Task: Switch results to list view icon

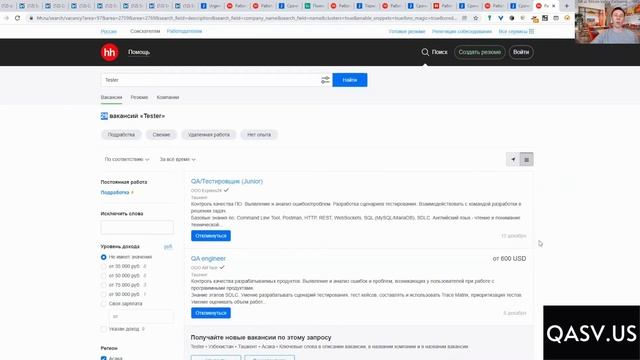Action: tap(527, 160)
